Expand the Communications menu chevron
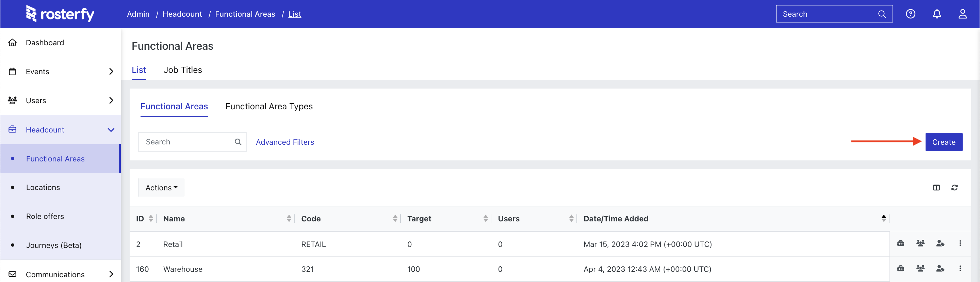This screenshot has width=980, height=282. click(x=111, y=274)
